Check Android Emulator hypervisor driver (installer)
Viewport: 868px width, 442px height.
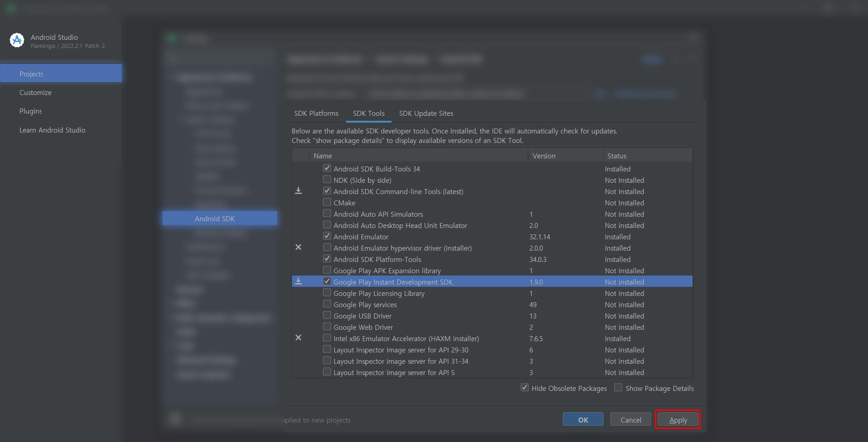pyautogui.click(x=327, y=247)
